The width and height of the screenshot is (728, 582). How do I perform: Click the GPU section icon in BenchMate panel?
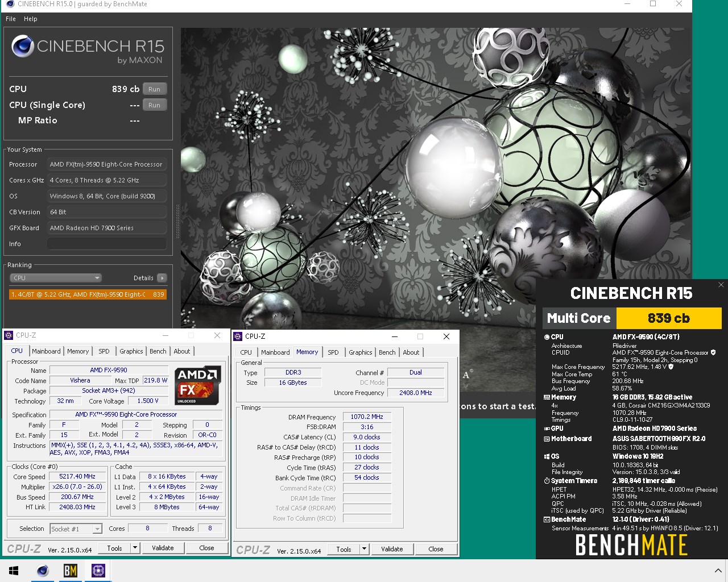pos(547,429)
